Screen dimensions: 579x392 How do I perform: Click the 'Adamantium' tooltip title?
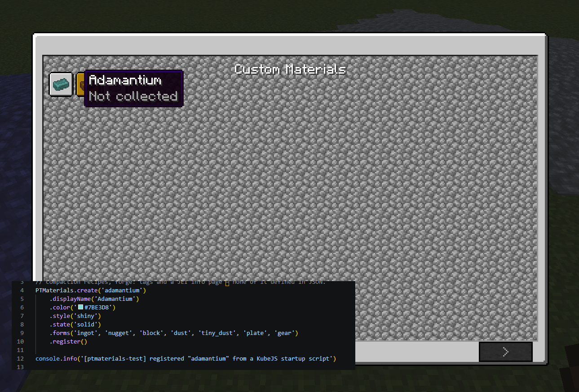(x=125, y=80)
